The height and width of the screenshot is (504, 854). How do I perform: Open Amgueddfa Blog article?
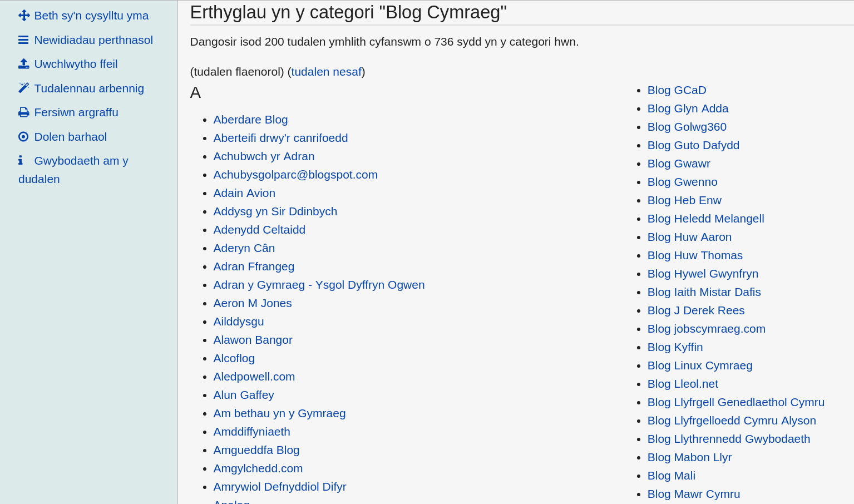pyautogui.click(x=256, y=450)
